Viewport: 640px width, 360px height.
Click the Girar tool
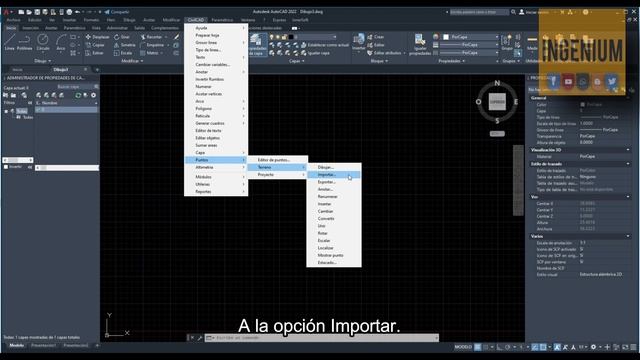[x=122, y=37]
